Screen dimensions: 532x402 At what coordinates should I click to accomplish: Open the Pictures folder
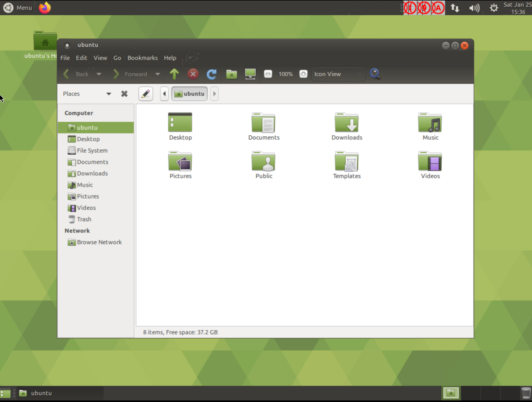[x=180, y=164]
